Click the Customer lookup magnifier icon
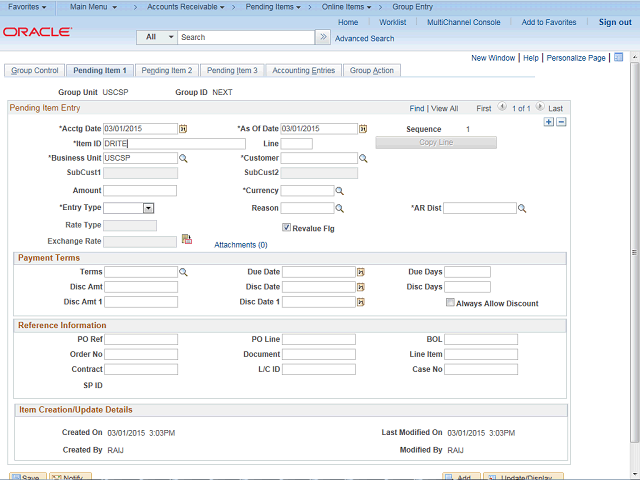 [x=363, y=158]
